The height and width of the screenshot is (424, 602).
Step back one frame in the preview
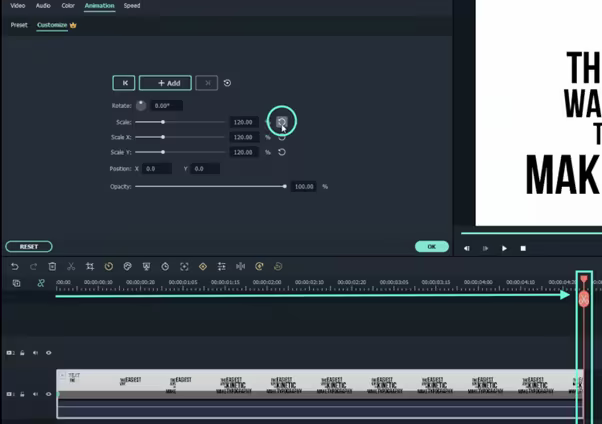coord(466,248)
